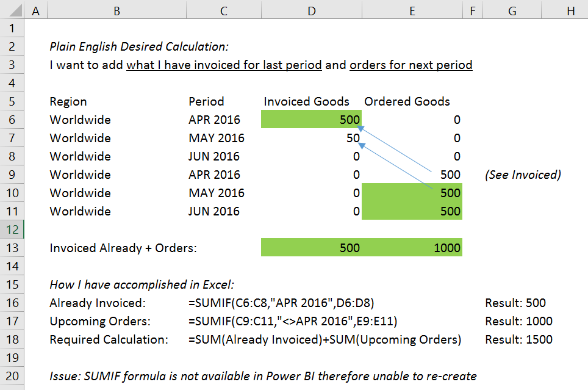Click the 'Invoiced Goods' header cell
The image size is (588, 390).
point(306,101)
